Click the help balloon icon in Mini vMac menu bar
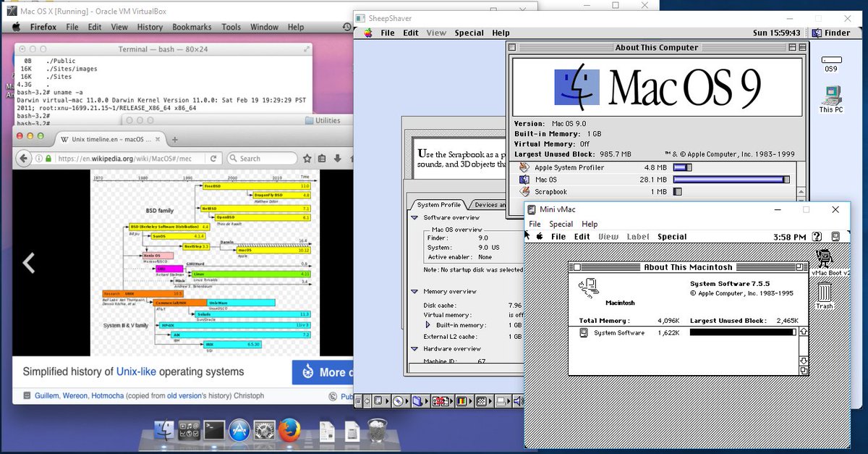Screen dimensions: 868x454 pyautogui.click(x=817, y=237)
